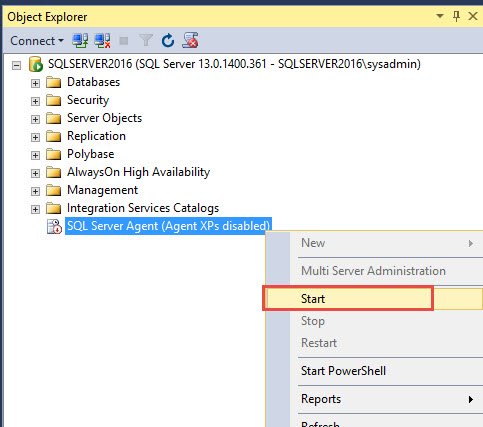Expand the Server Objects folder

click(35, 119)
